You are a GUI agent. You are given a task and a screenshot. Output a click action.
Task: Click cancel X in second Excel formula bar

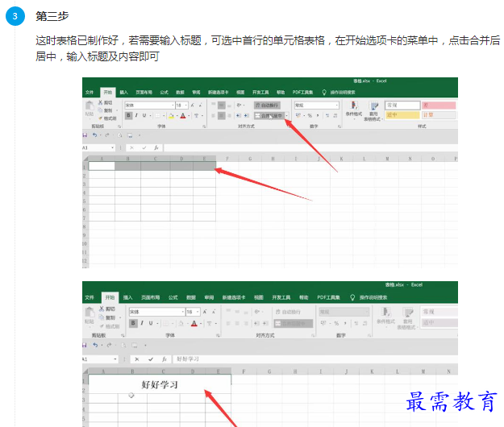[137, 359]
